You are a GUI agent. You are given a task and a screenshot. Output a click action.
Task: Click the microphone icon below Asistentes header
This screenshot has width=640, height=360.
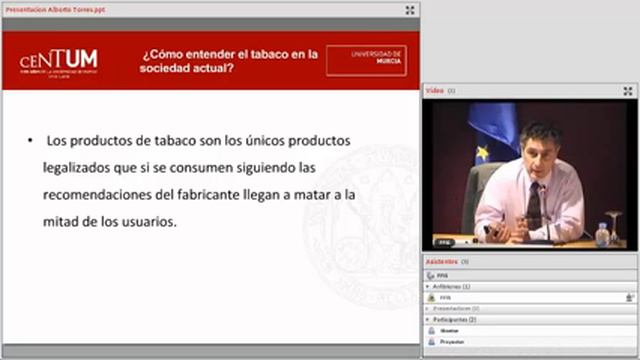430,276
